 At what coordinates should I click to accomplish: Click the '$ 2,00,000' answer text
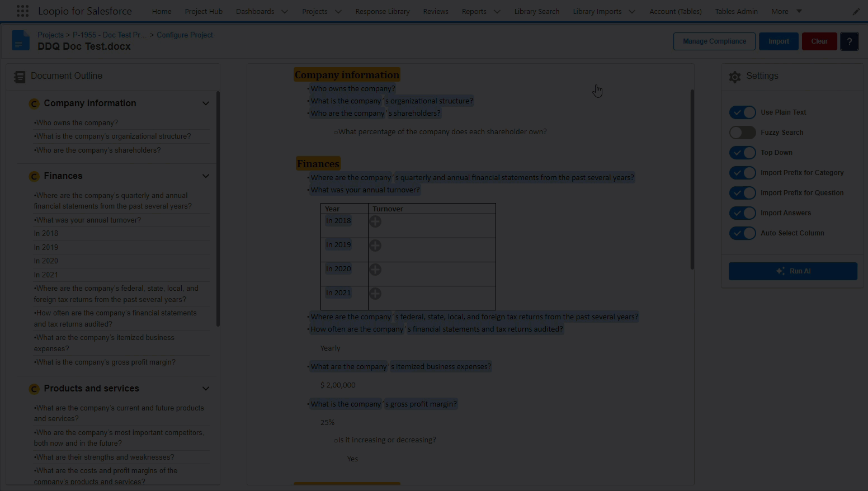[x=338, y=385]
